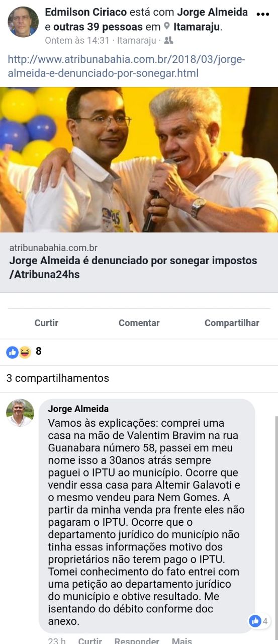Open the Jorge Almeida article preview image
Screen dimensions: 278x644
tap(139, 159)
